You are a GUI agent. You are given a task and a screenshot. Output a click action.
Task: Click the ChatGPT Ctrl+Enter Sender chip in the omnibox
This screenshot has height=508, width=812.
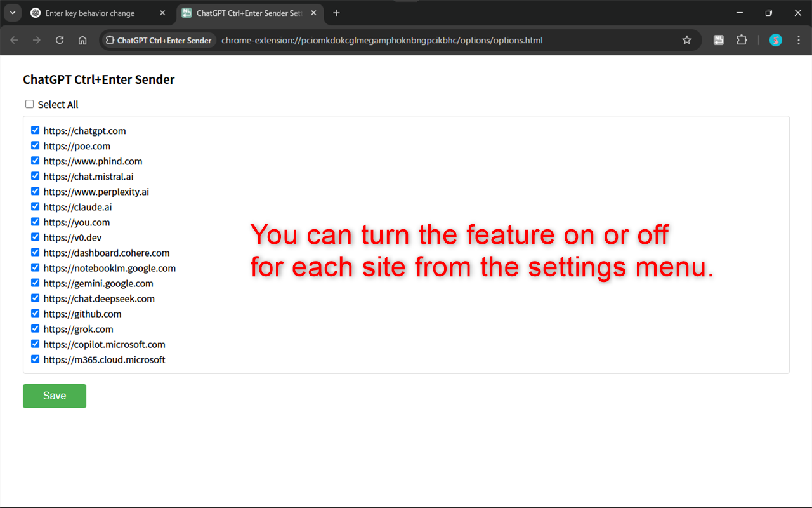click(158, 39)
